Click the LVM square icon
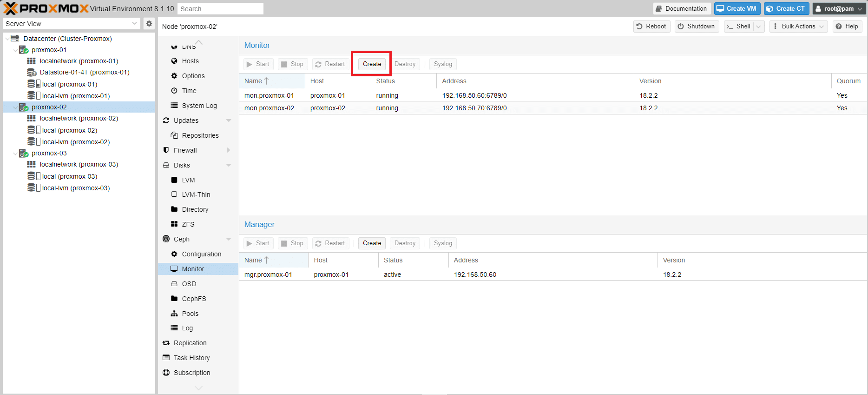This screenshot has height=395, width=868. tap(174, 180)
